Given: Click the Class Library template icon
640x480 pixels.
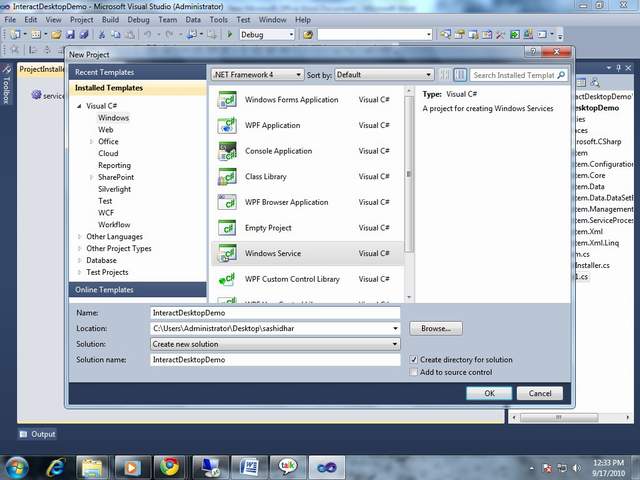Looking at the screenshot, I should pos(227,176).
